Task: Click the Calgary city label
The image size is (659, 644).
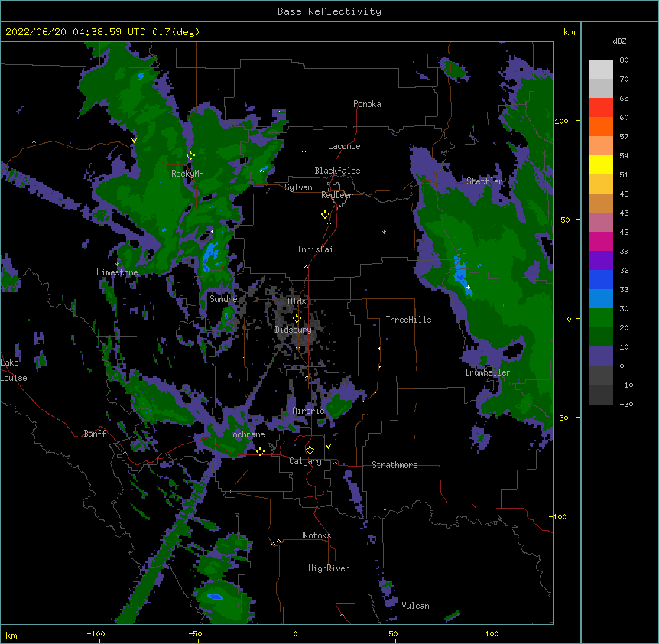Action: [306, 461]
